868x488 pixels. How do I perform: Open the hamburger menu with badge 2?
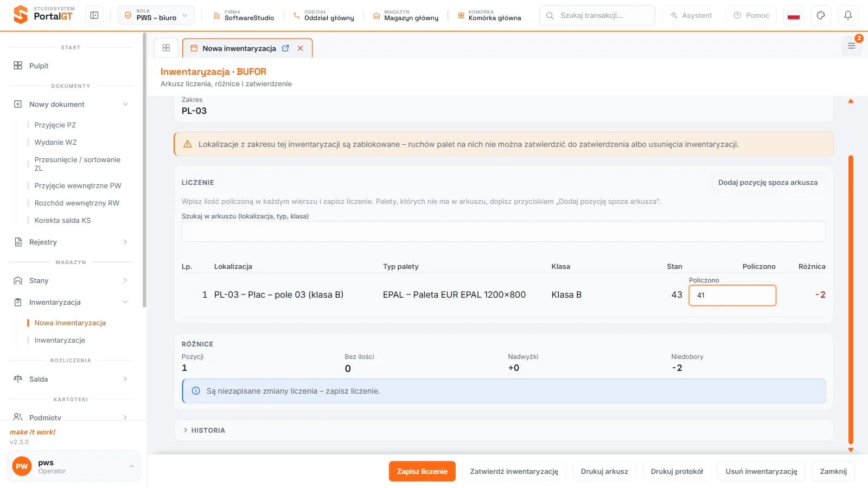[851, 46]
